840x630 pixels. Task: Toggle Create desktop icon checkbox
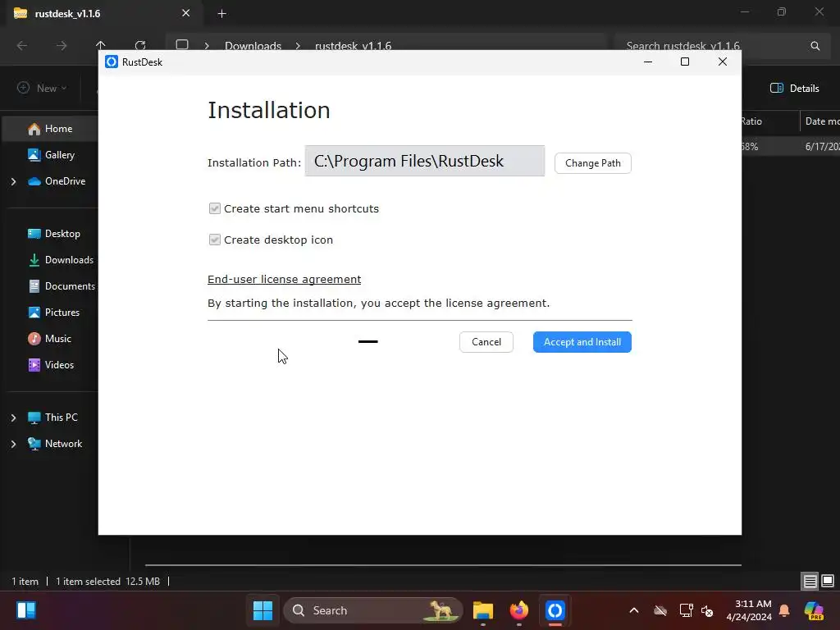[214, 240]
